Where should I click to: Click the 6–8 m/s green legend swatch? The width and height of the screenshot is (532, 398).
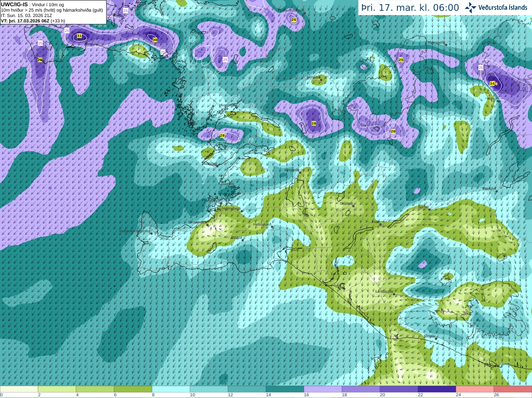tap(133, 389)
